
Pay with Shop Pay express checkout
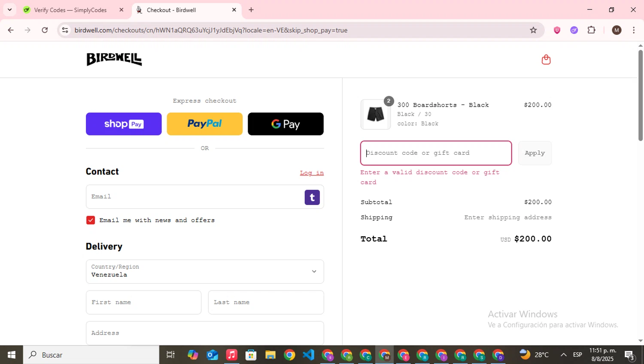pyautogui.click(x=124, y=124)
